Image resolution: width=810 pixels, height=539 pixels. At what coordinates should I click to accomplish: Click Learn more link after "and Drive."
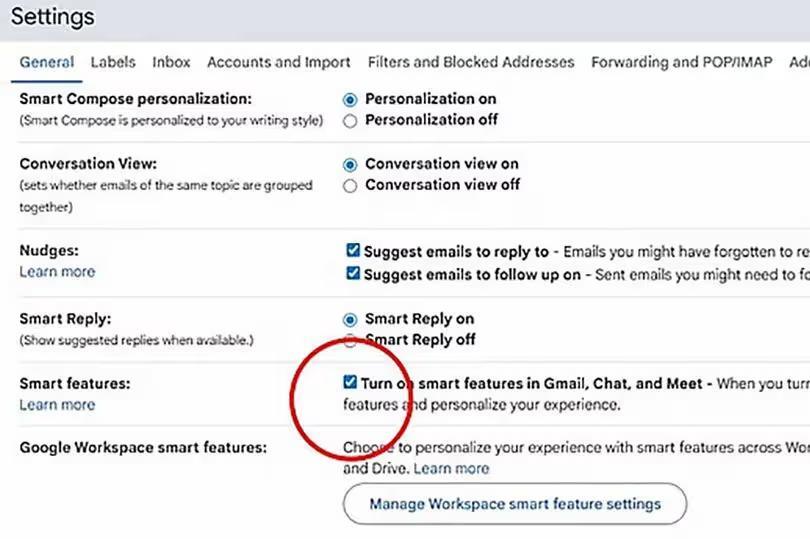pos(451,468)
